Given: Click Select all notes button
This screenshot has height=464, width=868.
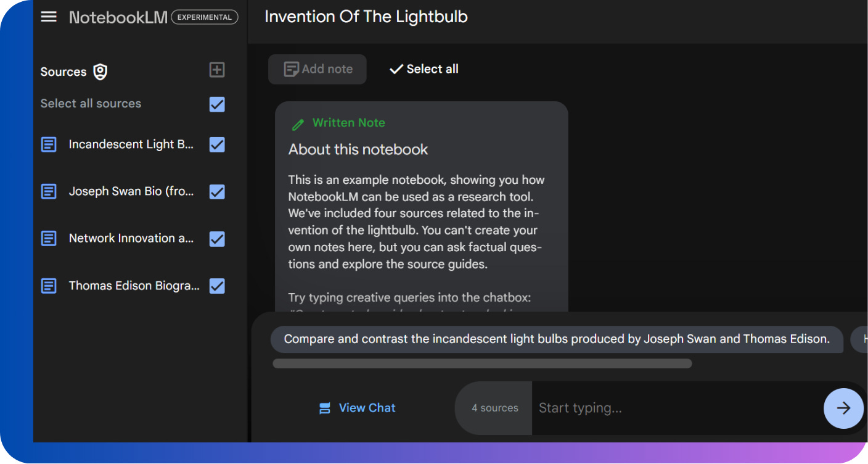Looking at the screenshot, I should pos(424,69).
